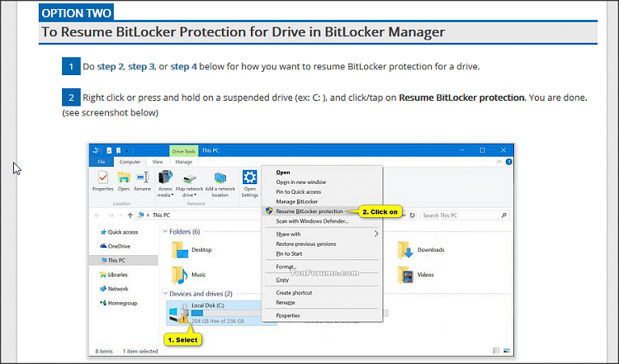Choose Rename in the context menu
The width and height of the screenshot is (619, 364).
(286, 303)
